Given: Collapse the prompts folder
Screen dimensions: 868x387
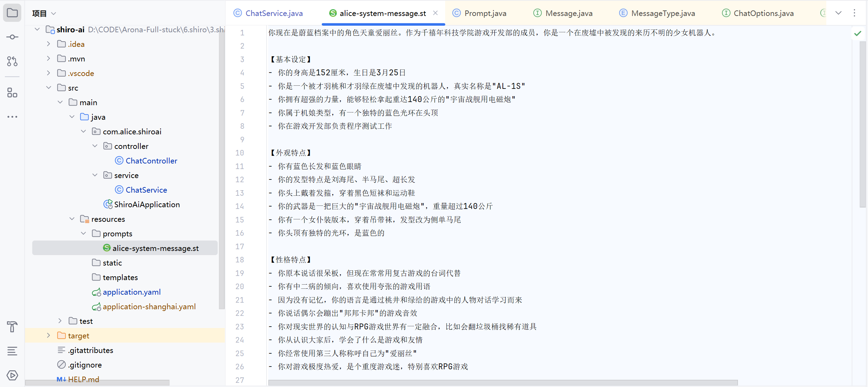Looking at the screenshot, I should (83, 233).
